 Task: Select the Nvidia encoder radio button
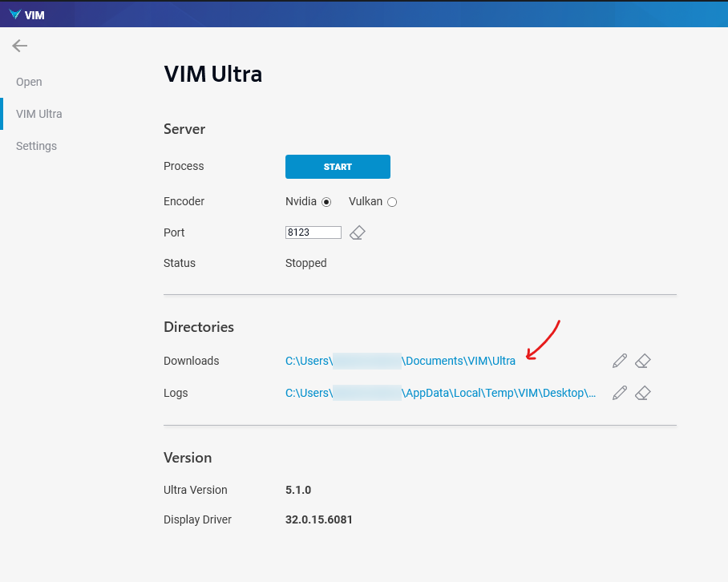pyautogui.click(x=326, y=202)
